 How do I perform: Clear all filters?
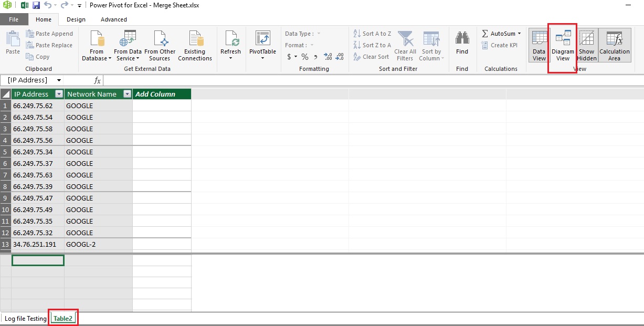(405, 45)
